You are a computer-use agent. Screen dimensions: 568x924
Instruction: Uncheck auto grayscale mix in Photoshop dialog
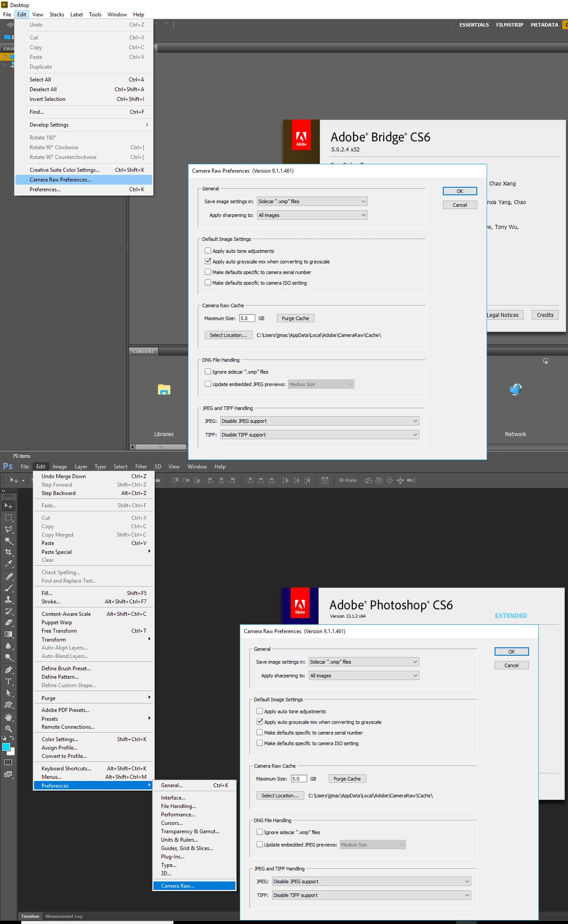260,722
